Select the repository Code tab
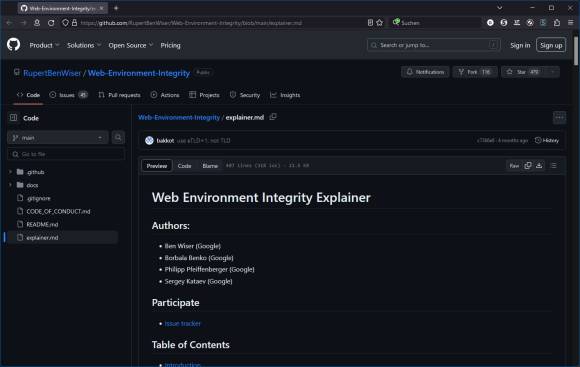 (x=28, y=95)
